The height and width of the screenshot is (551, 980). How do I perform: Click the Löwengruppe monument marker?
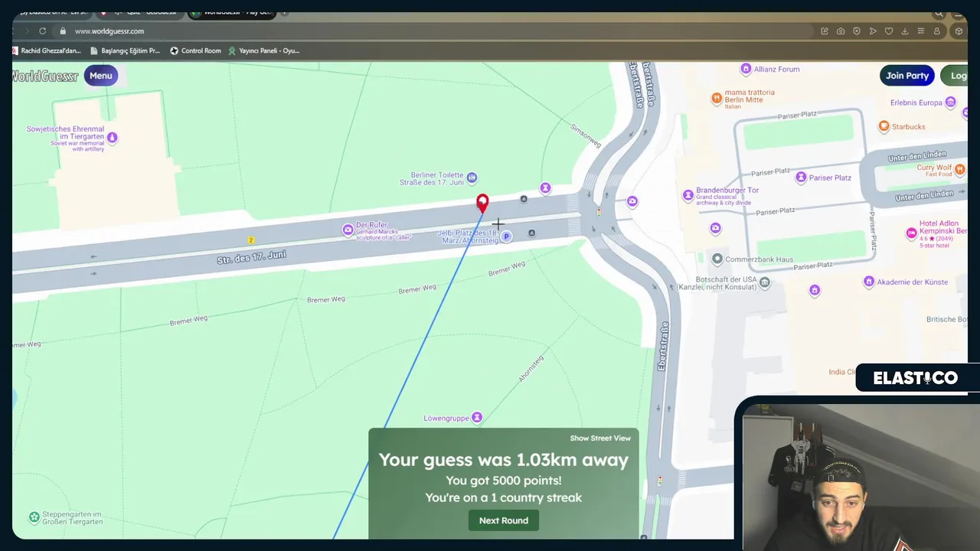477,417
